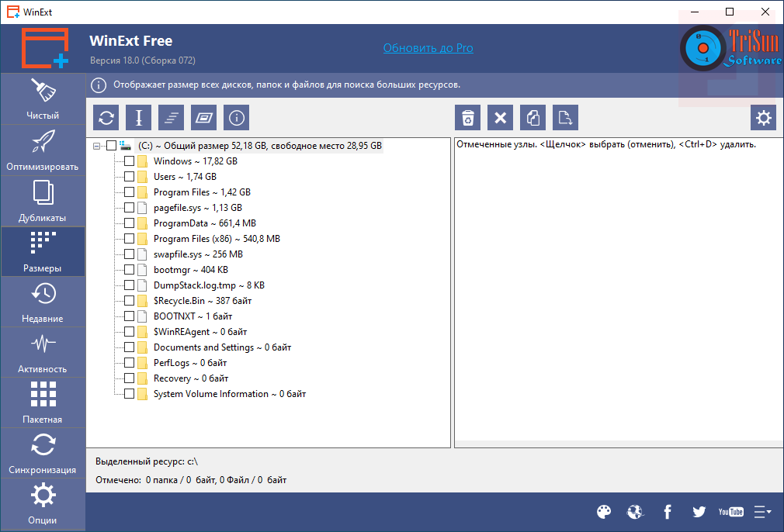Select bootmgr ~ 404 KB row
The image size is (784, 532).
190,270
